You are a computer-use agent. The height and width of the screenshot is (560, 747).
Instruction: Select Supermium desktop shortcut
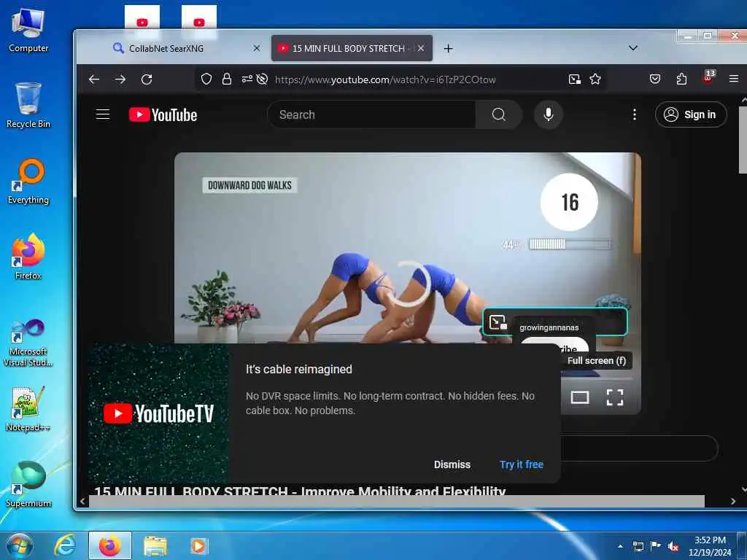pos(28,484)
